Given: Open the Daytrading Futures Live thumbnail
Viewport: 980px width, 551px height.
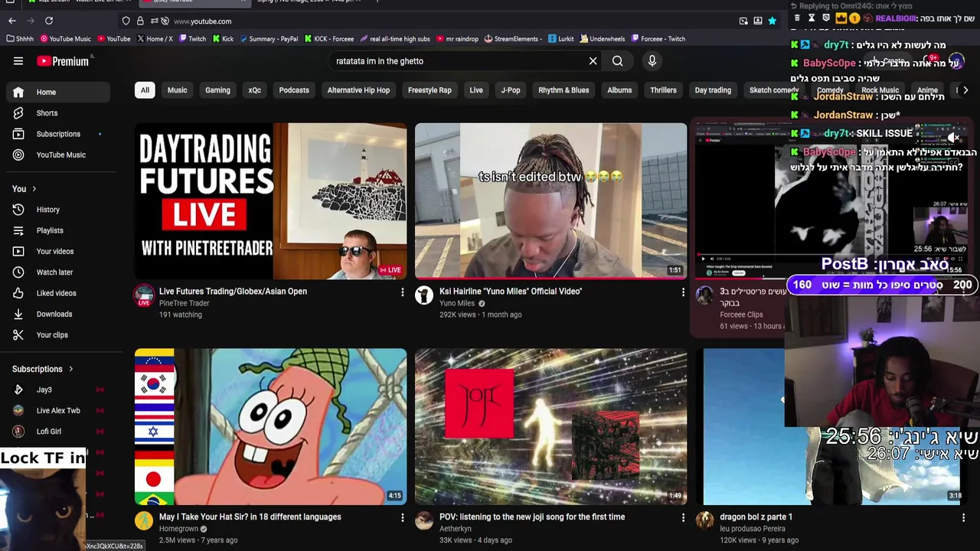Looking at the screenshot, I should coord(271,201).
